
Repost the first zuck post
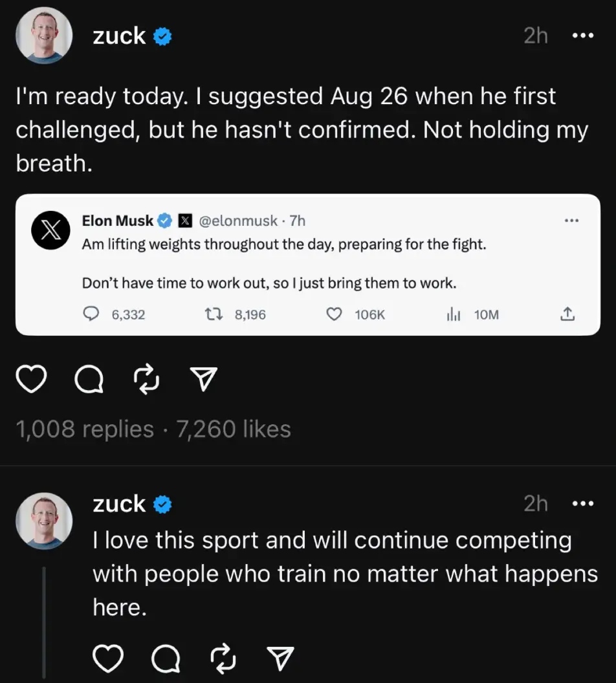click(x=146, y=380)
